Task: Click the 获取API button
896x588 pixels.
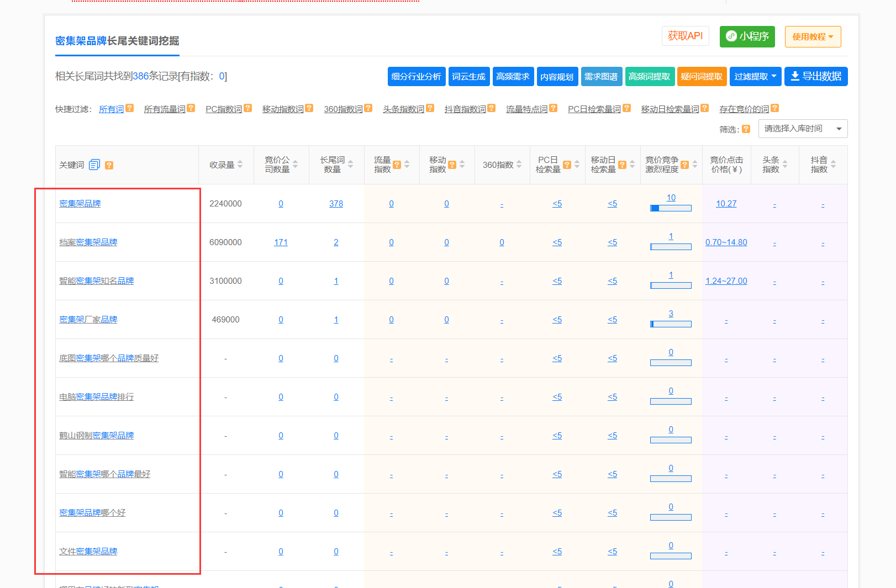Action: point(686,36)
